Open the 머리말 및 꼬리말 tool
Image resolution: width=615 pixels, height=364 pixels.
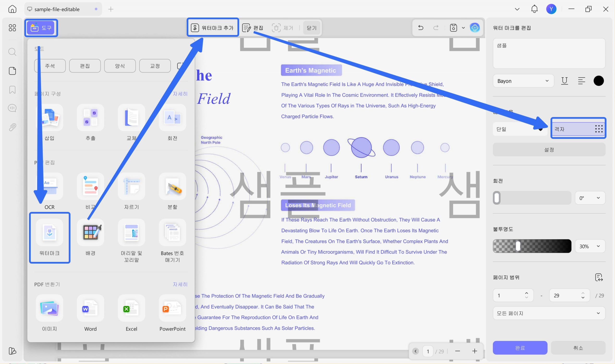coord(131,241)
